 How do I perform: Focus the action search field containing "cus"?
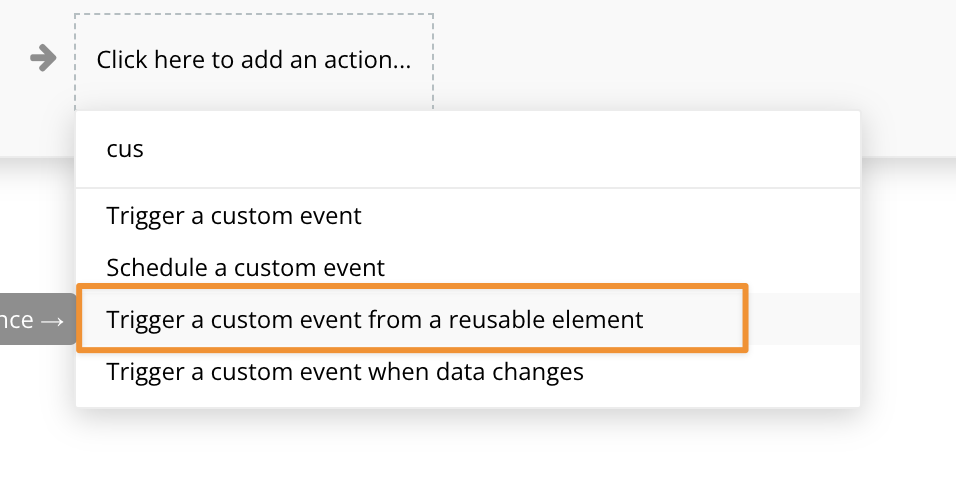(467, 150)
